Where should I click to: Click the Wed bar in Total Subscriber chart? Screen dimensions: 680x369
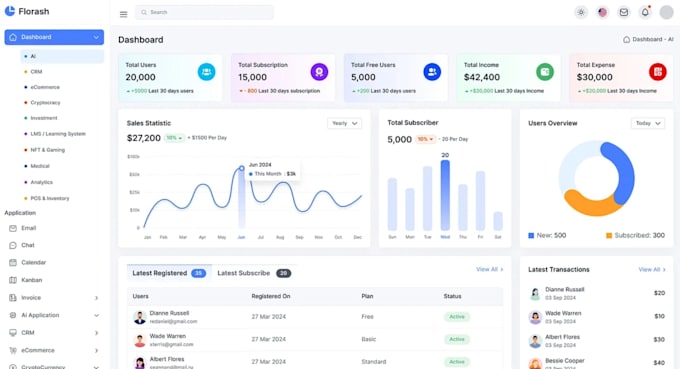[445, 195]
